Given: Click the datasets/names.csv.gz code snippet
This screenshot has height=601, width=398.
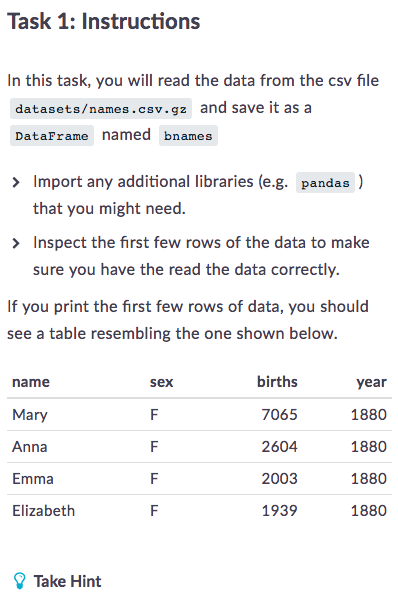Looking at the screenshot, I should [101, 109].
